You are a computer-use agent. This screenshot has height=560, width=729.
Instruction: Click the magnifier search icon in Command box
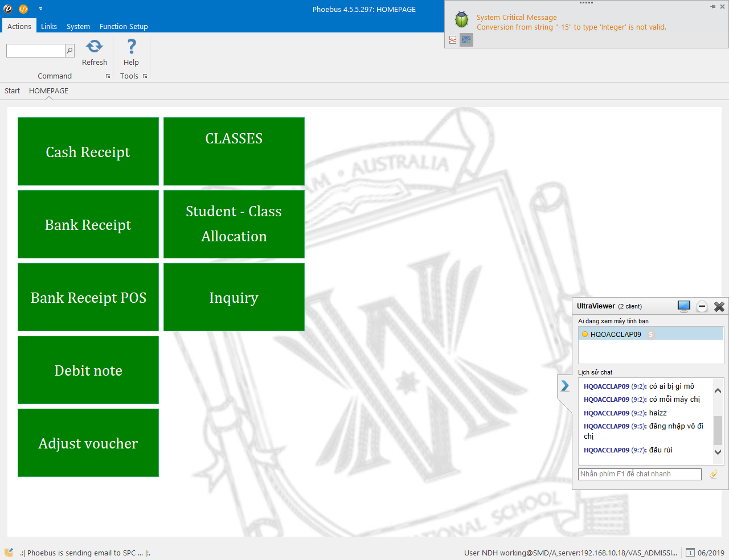tap(69, 51)
